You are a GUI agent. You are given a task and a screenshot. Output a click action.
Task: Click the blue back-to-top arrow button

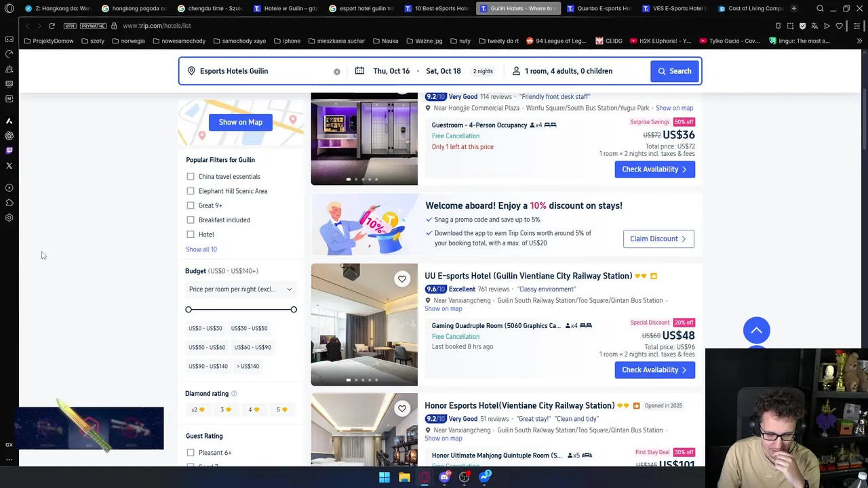pos(756,330)
